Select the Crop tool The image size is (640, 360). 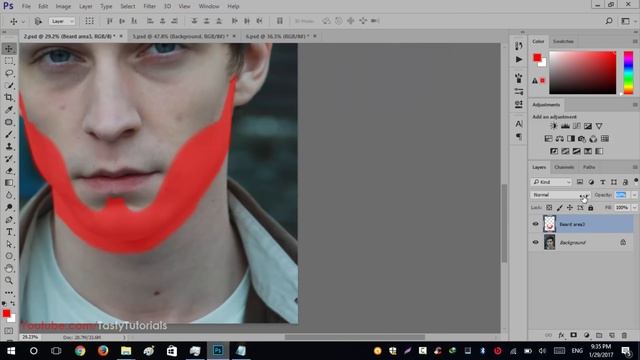tap(9, 98)
